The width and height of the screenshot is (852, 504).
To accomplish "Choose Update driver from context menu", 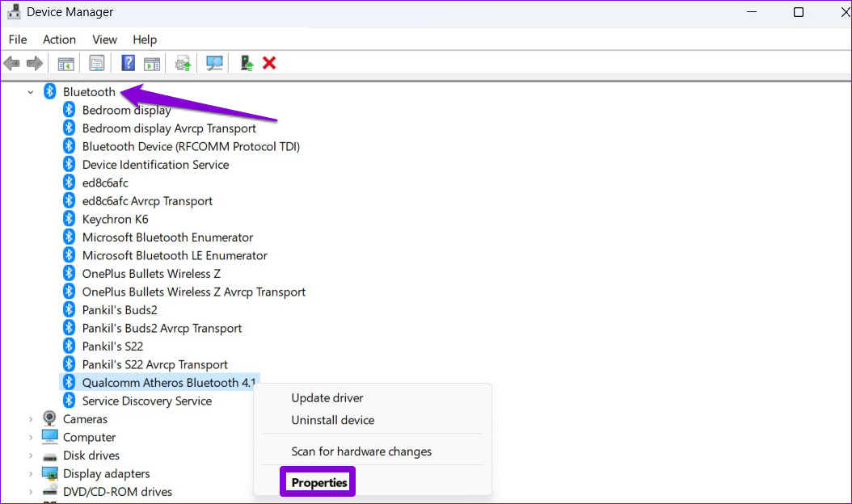I will tap(327, 397).
